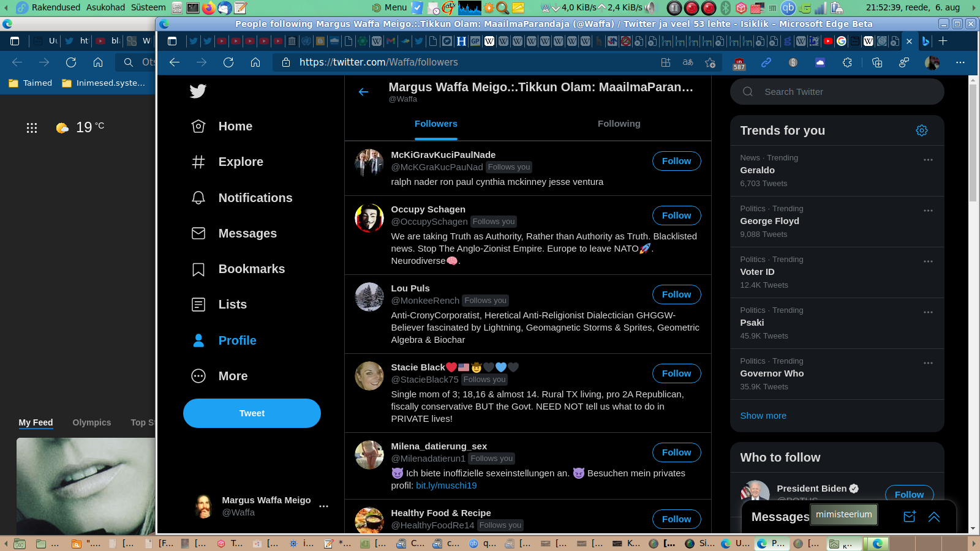Open Edge profile avatar
980x551 pixels.
(x=932, y=62)
